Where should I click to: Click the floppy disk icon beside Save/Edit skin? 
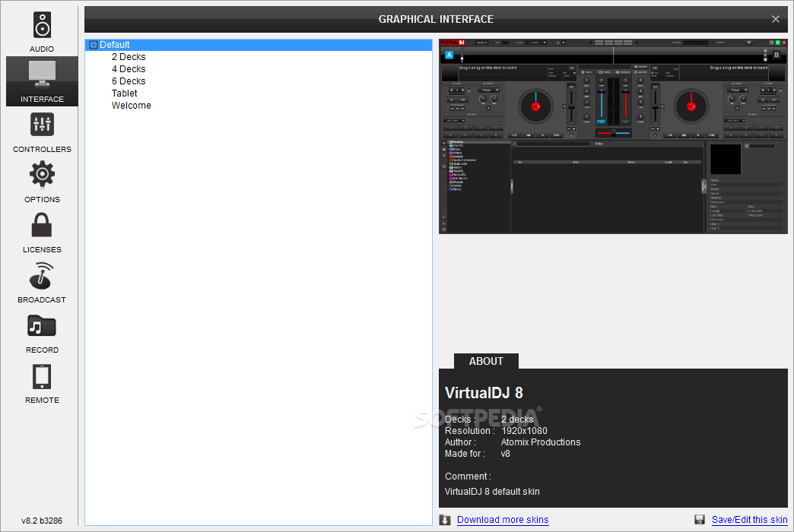[700, 520]
